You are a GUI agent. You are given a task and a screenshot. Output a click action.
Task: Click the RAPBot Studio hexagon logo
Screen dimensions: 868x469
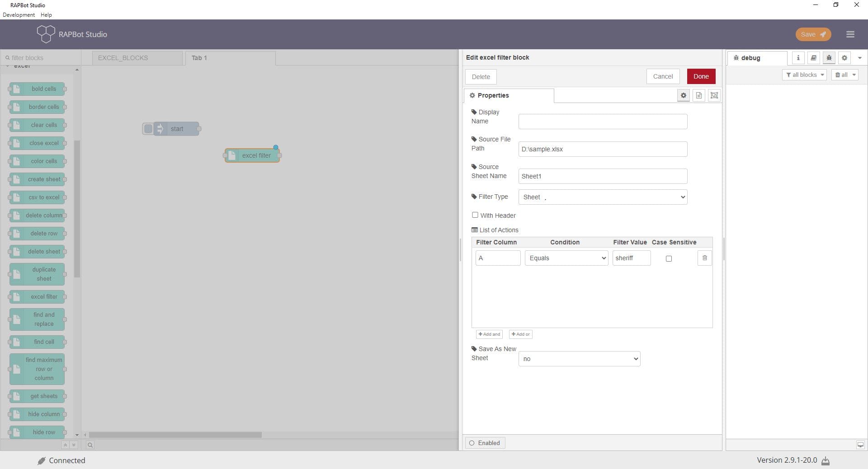click(x=46, y=34)
